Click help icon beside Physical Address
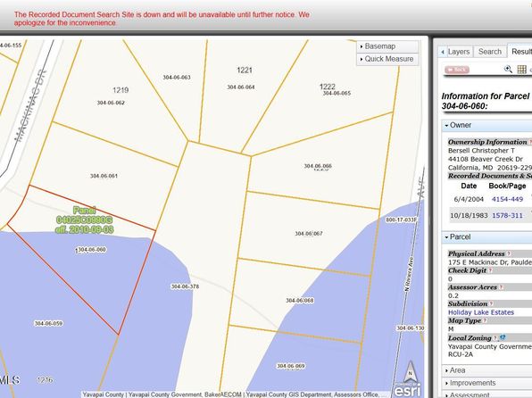The height and width of the screenshot is (398, 532). (509, 253)
